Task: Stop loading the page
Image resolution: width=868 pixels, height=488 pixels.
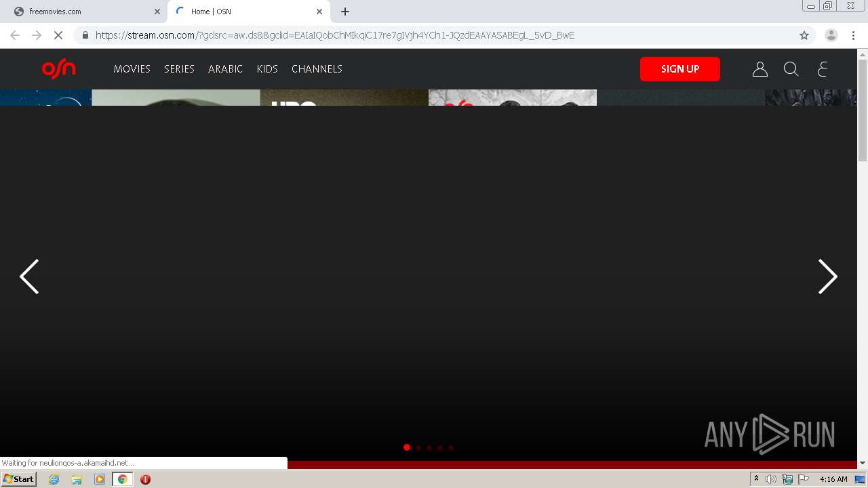Action: pos(58,35)
